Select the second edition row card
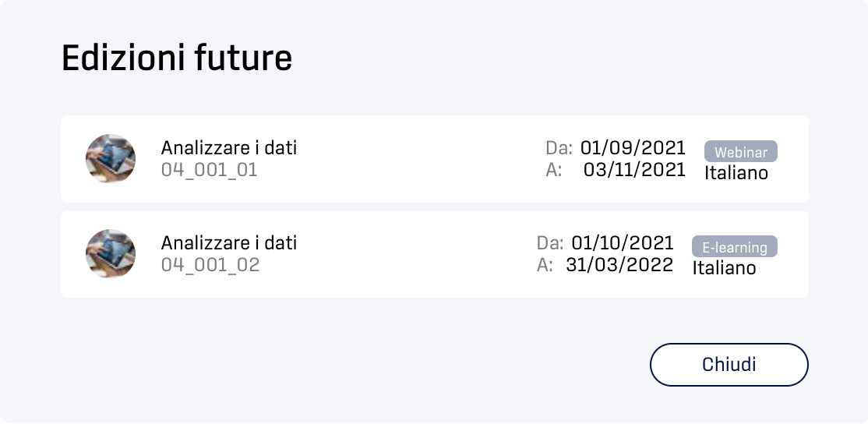Image resolution: width=868 pixels, height=424 pixels. (x=435, y=254)
